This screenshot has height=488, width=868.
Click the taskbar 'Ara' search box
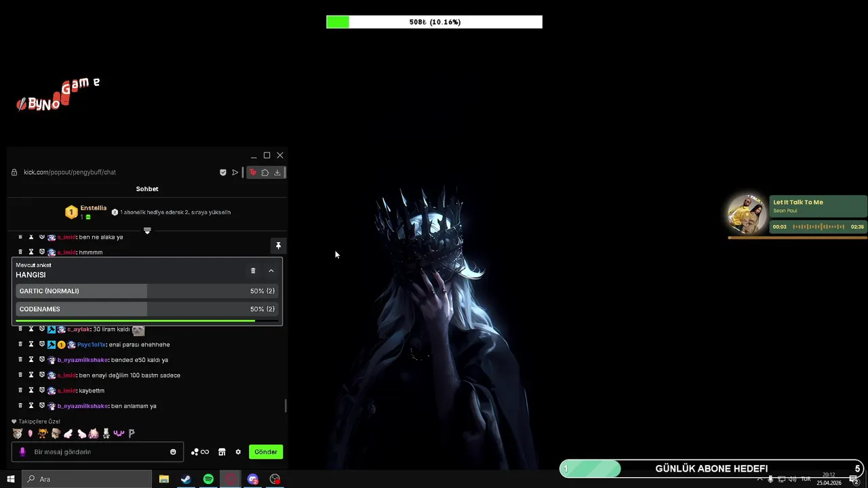click(x=87, y=479)
